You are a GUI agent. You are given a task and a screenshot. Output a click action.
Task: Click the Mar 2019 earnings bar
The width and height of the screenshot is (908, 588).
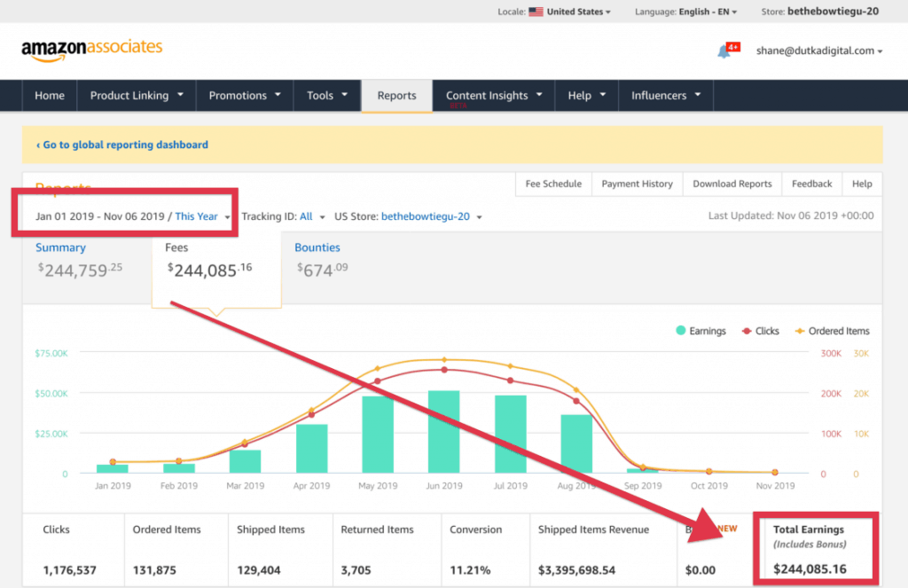point(245,461)
